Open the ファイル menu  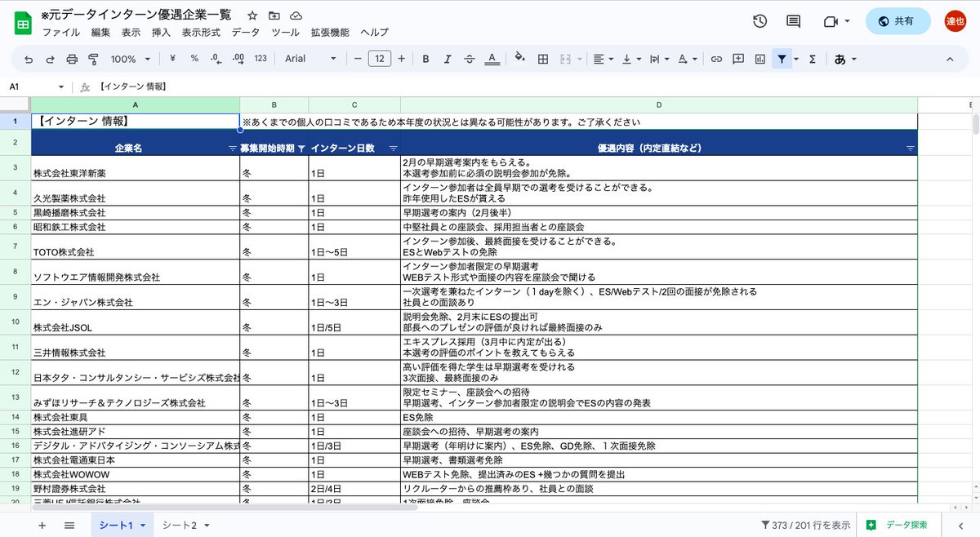click(x=61, y=33)
